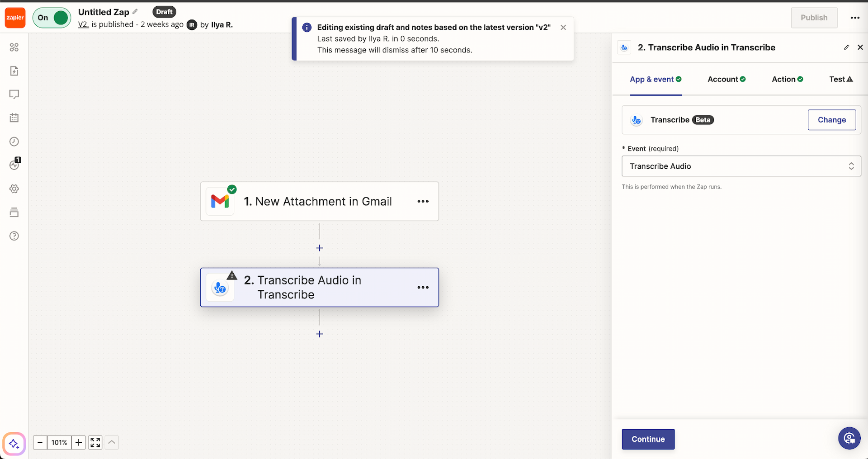Select the Transcribe Audio in Transcribe step

319,287
